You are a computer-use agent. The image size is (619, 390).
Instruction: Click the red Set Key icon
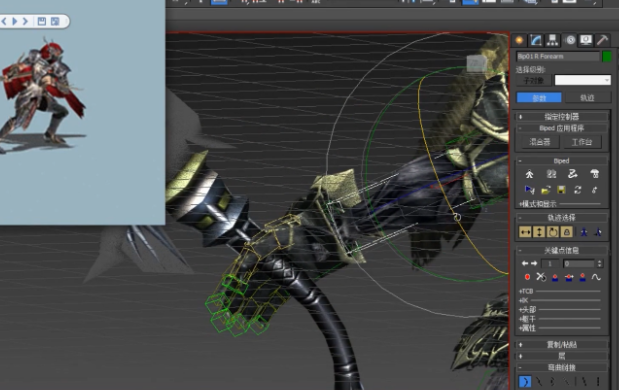[527, 277]
